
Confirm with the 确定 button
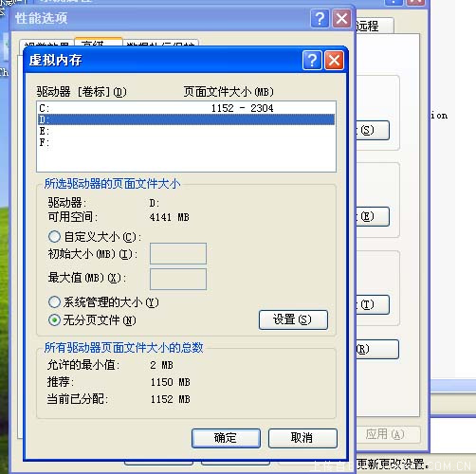tap(226, 438)
